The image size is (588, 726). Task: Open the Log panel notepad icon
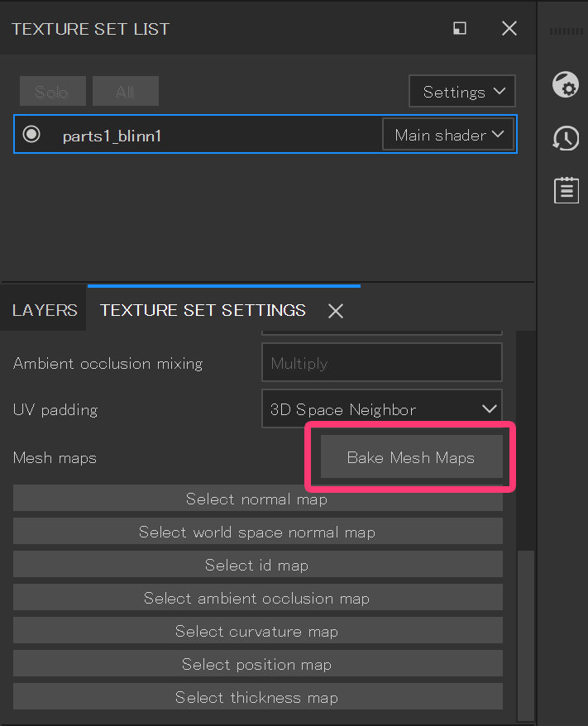[x=566, y=190]
